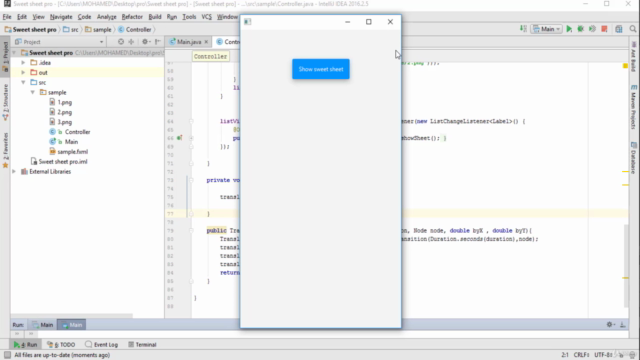This screenshot has height=360, width=640.
Task: Click the JavaFX window title icon
Action: [x=247, y=22]
